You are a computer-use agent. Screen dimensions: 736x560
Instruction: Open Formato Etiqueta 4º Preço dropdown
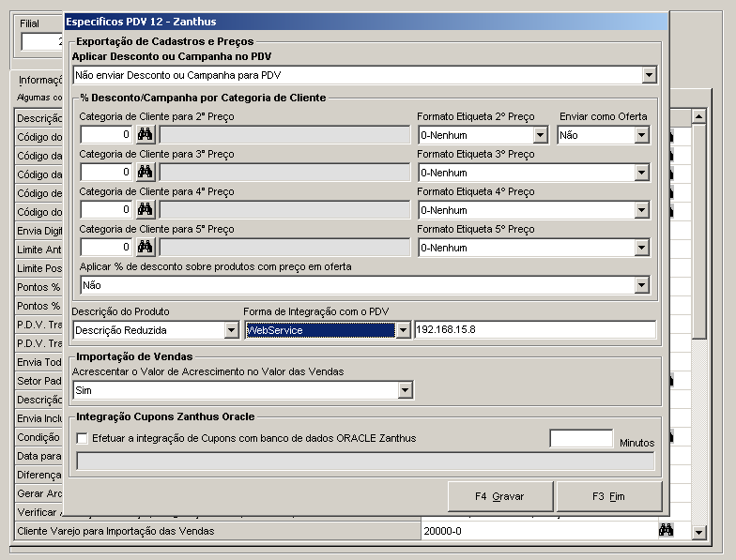point(642,210)
